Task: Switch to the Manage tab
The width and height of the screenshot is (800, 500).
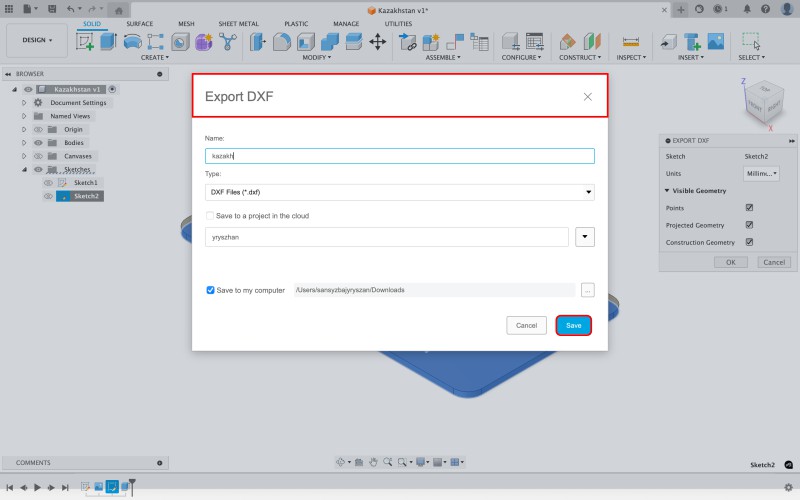Action: pos(346,23)
